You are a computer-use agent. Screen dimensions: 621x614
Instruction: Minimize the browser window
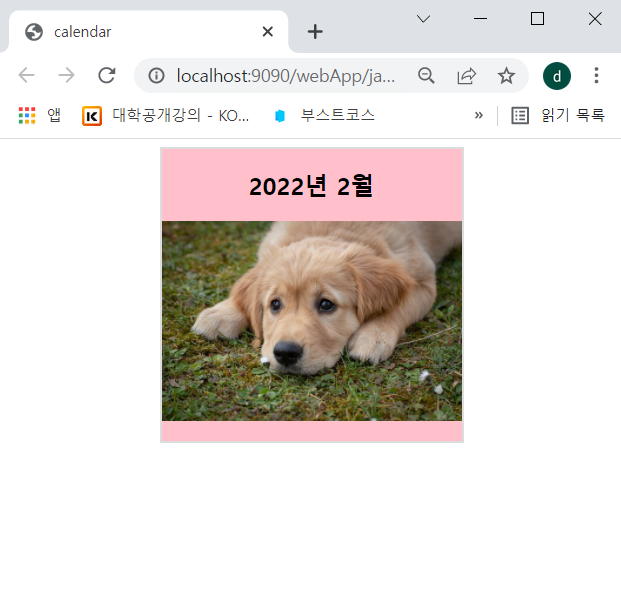coord(480,19)
